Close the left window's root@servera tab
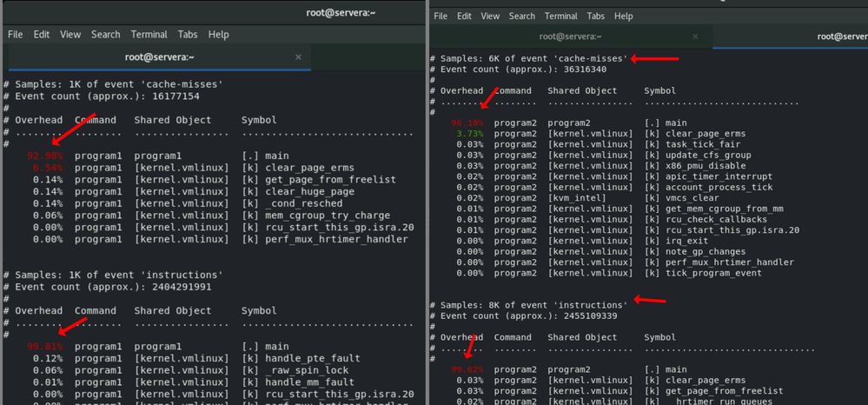The width and height of the screenshot is (868, 405). 298,56
